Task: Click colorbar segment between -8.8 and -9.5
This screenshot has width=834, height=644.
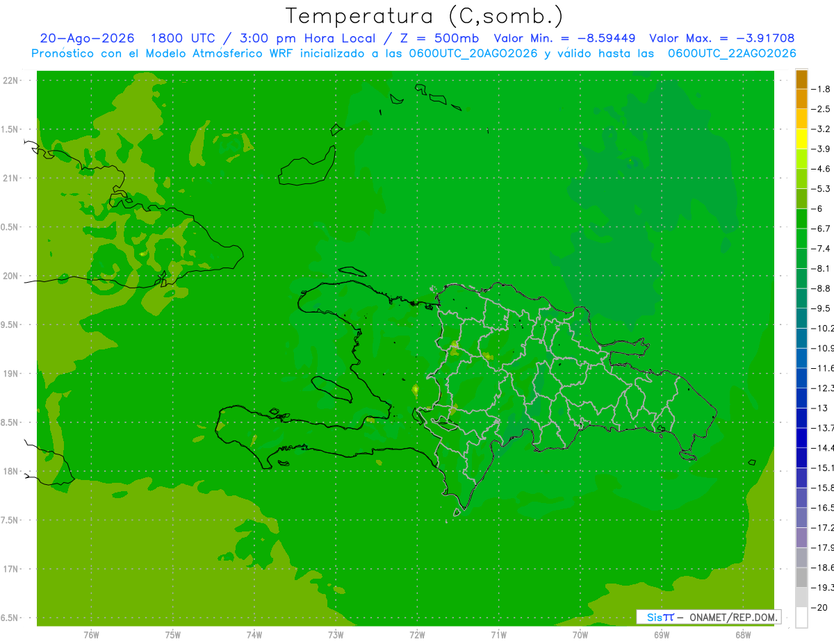Action: click(x=801, y=298)
